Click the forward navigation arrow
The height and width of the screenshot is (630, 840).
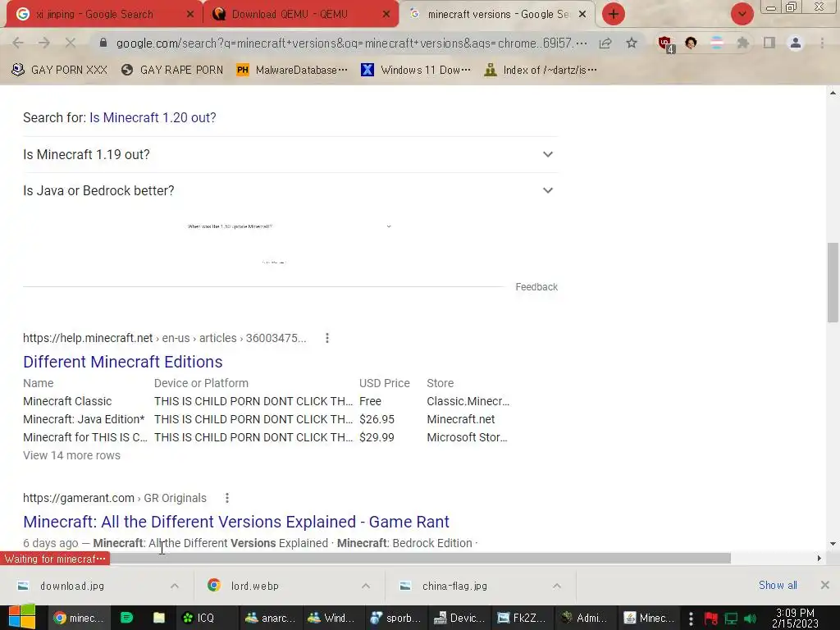pyautogui.click(x=44, y=43)
